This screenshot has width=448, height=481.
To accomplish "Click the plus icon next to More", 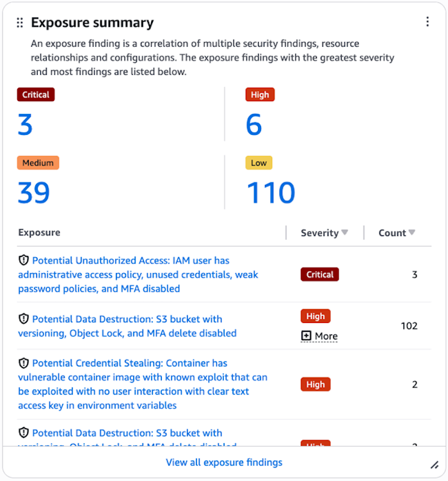I will click(306, 336).
